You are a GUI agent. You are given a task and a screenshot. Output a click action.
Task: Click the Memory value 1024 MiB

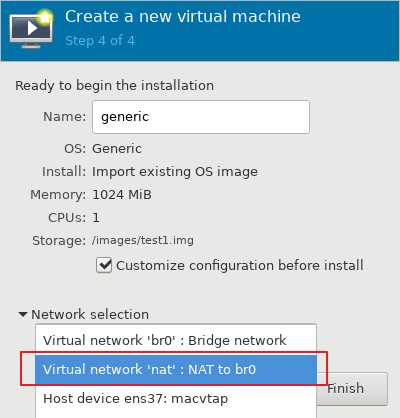tap(122, 195)
